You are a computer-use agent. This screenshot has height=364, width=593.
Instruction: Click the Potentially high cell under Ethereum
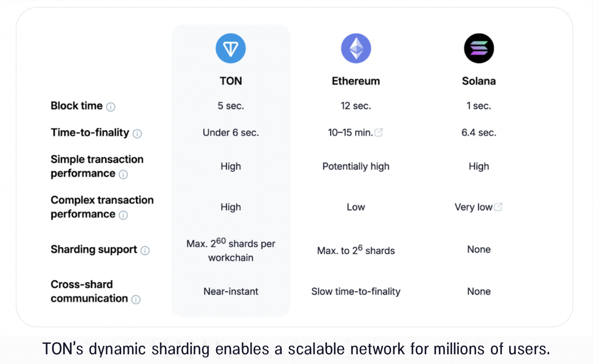pos(356,166)
